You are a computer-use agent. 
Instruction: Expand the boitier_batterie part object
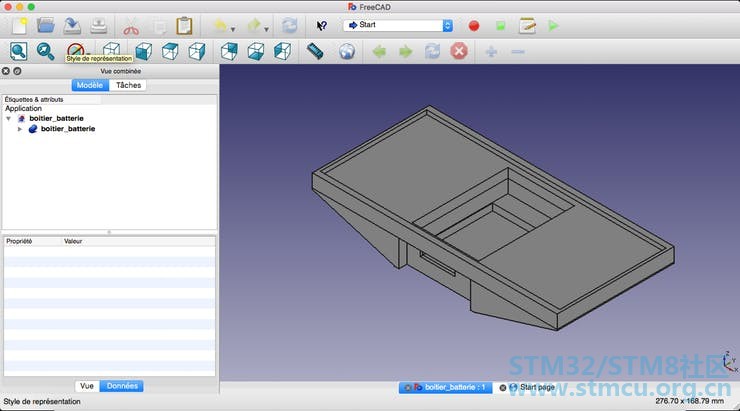pos(20,129)
